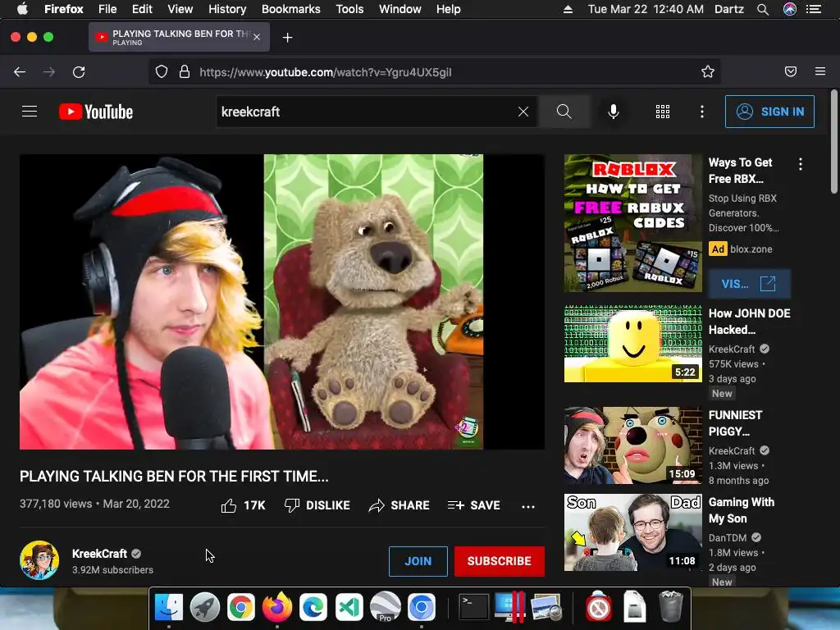
Task: Open the Bookmarks menu
Action: pos(291,9)
